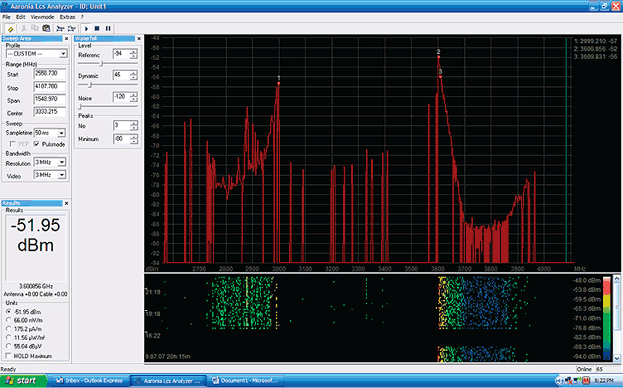Expand the Sampletime dropdown
The image size is (623, 388).
[61, 133]
